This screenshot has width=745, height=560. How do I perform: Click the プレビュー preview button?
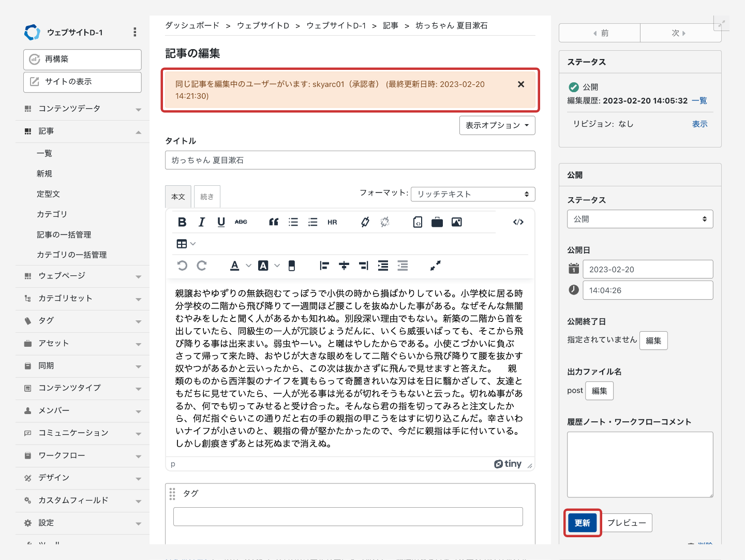click(627, 523)
